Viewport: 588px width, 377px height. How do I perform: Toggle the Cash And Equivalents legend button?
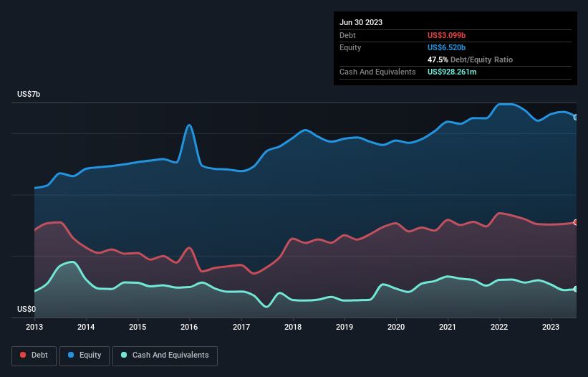point(165,355)
